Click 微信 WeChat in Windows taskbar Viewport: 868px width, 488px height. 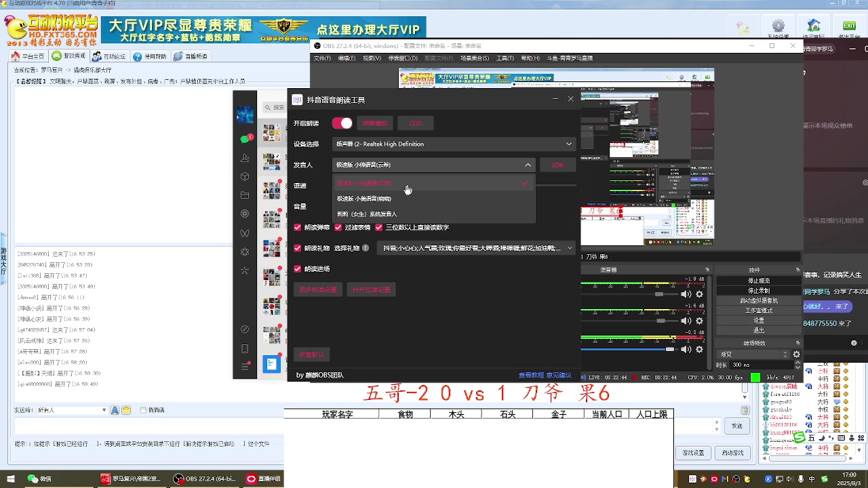tap(39, 479)
